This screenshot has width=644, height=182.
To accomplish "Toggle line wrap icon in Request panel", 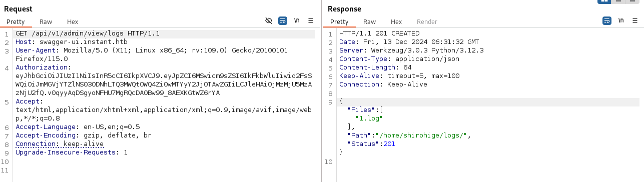I will point(283,20).
